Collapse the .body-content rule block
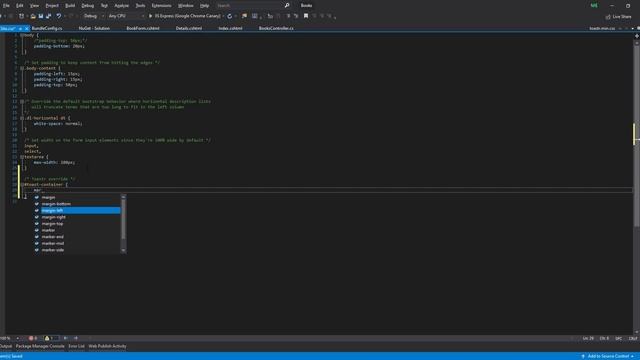The image size is (640, 360). [x=22, y=69]
